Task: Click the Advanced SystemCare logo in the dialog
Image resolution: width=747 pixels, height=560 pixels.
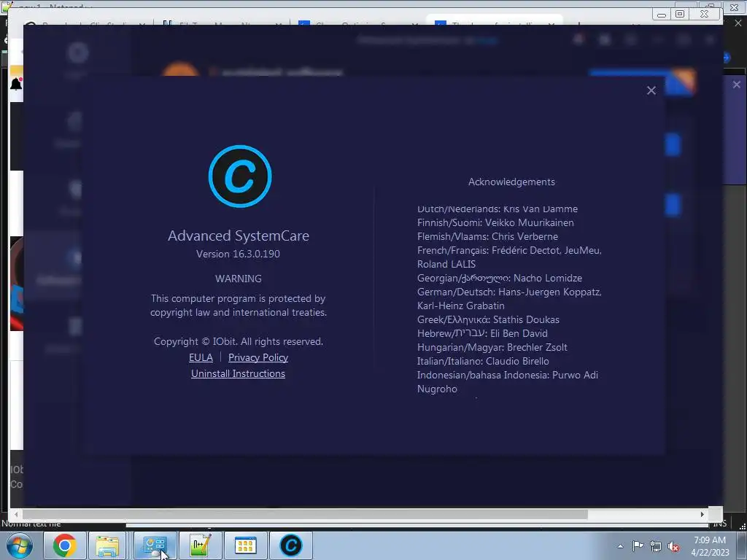Action: 240,176
